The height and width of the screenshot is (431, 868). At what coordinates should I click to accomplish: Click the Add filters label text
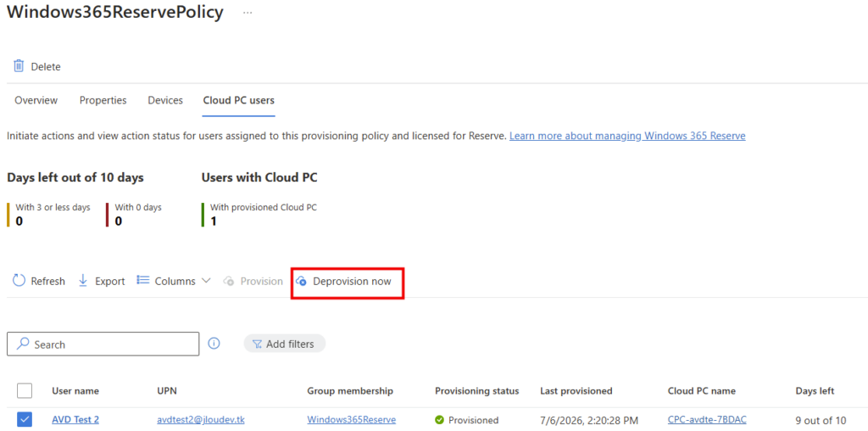pyautogui.click(x=290, y=344)
